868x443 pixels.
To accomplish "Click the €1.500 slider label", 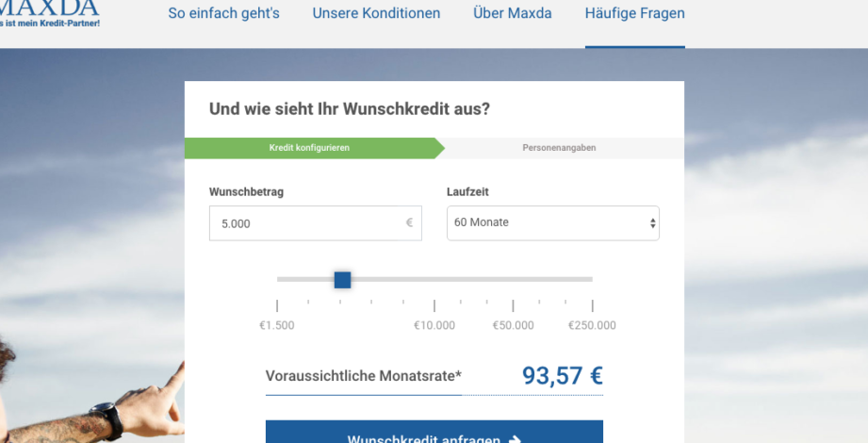I will (x=277, y=326).
